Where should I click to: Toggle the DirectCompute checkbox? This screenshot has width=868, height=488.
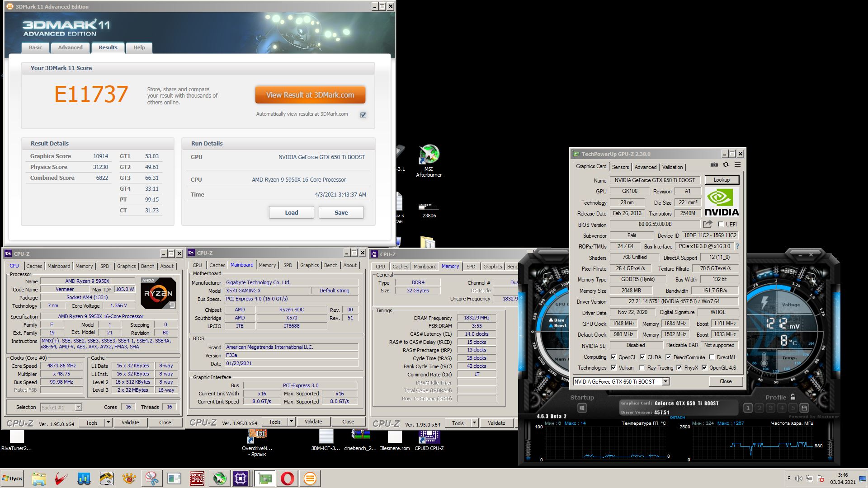point(668,357)
